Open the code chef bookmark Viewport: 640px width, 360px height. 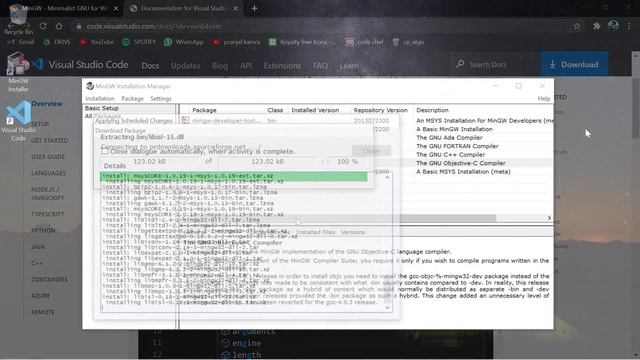click(x=364, y=42)
